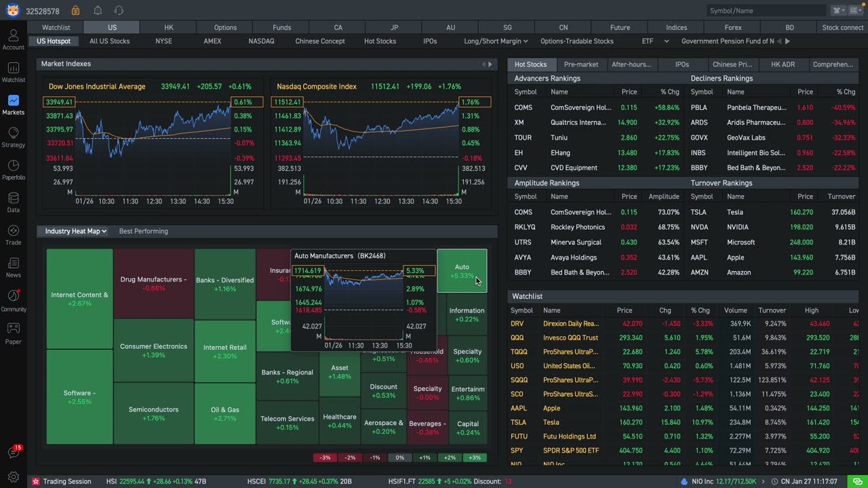This screenshot has width=868, height=488.
Task: Switch to the Options tab
Action: point(225,28)
